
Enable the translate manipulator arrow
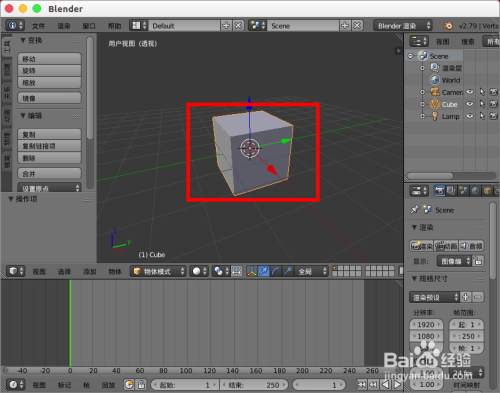click(x=263, y=271)
